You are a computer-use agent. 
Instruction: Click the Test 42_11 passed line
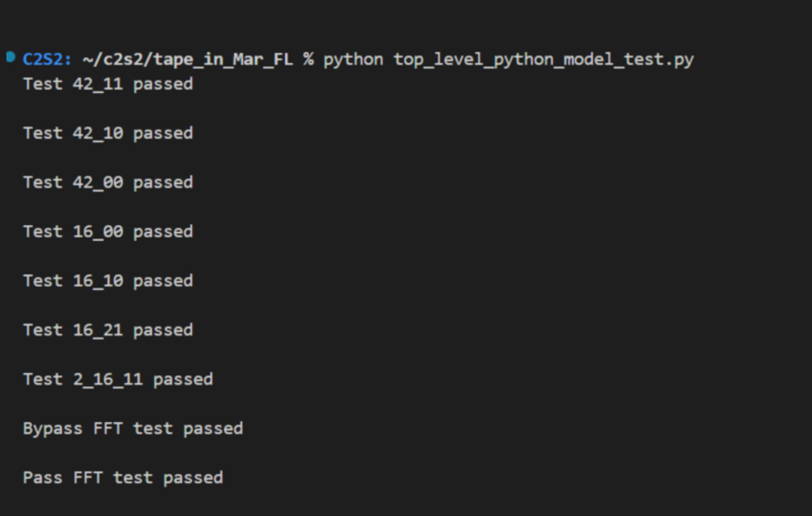(108, 84)
